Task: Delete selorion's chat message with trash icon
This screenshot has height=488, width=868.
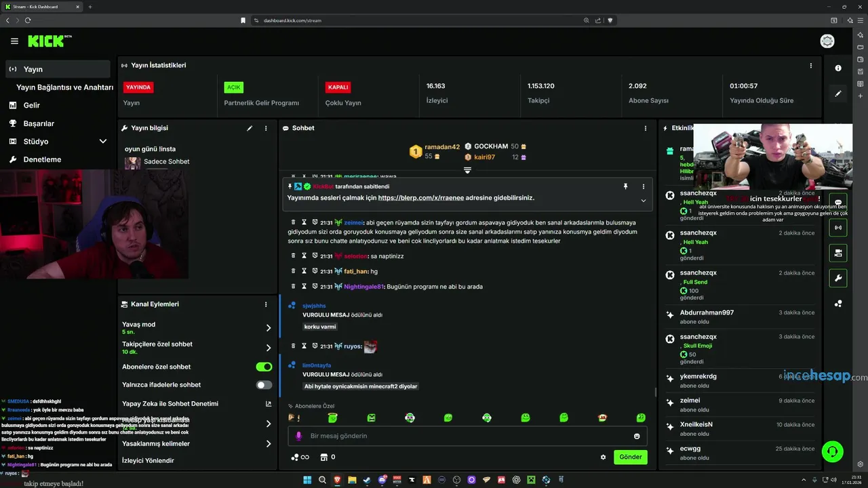Action: point(294,256)
